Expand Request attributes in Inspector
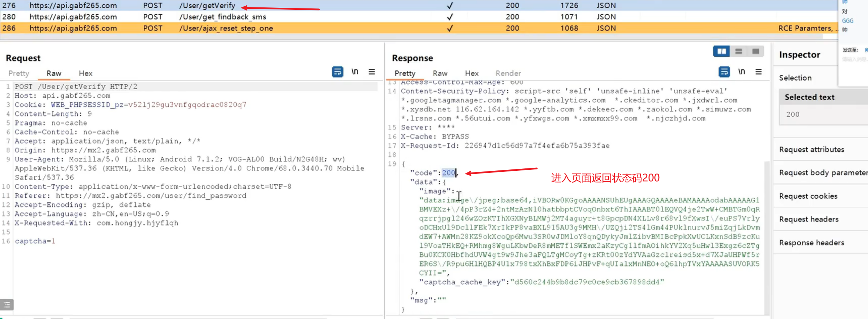The image size is (868, 319). [x=811, y=149]
